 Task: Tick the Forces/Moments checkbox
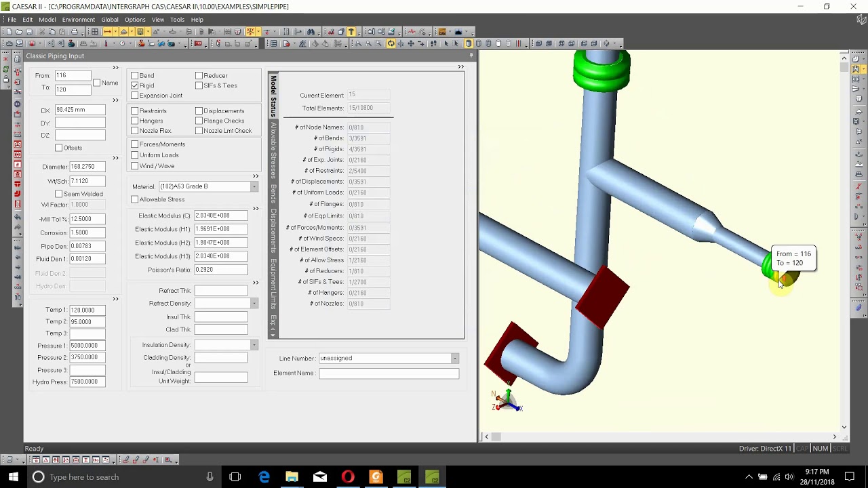tap(134, 144)
